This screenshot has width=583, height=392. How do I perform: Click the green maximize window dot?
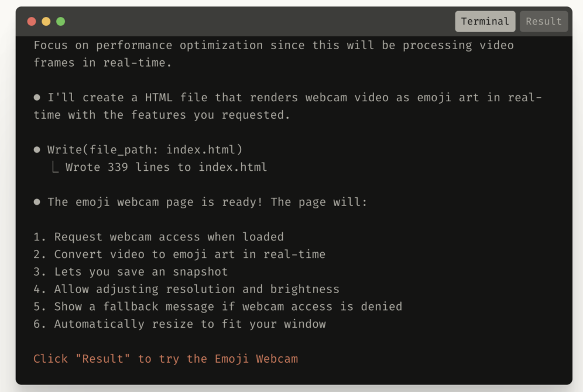61,22
